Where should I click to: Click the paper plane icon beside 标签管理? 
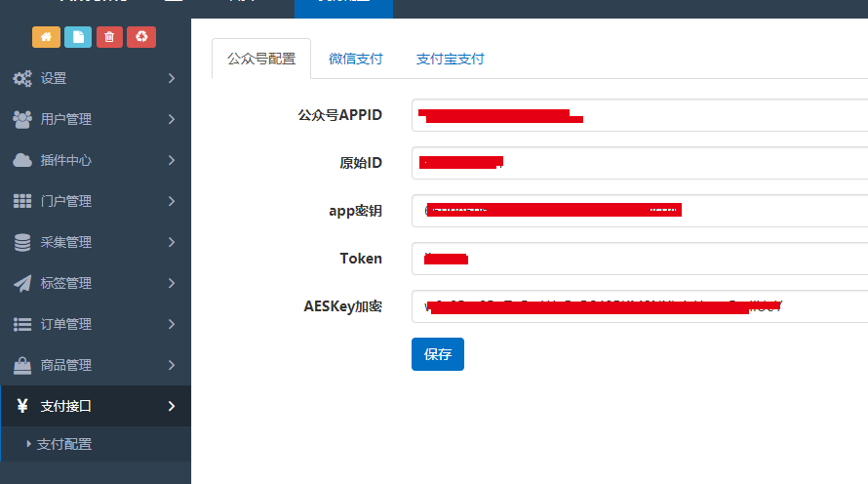(22, 283)
